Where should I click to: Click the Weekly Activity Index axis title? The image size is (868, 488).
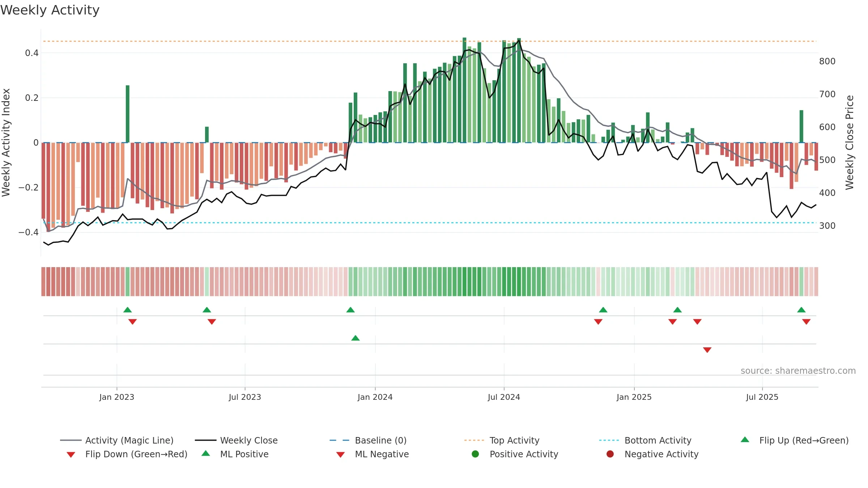pos(6,143)
